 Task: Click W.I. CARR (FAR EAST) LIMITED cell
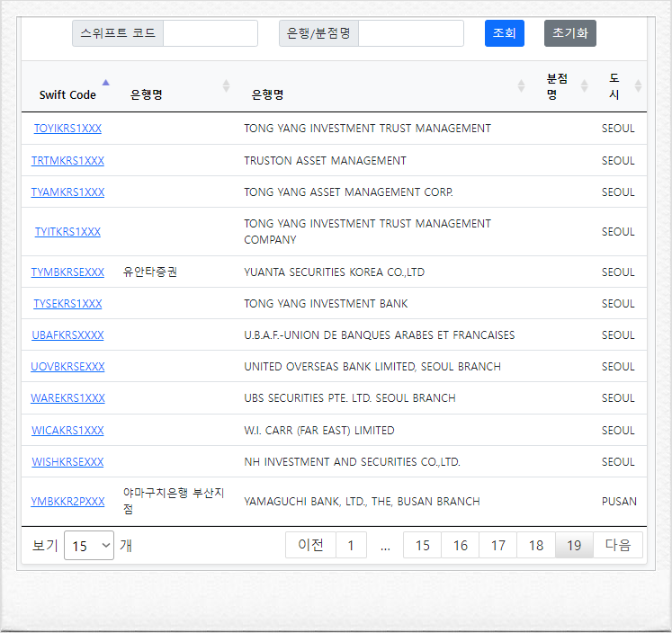pyautogui.click(x=319, y=431)
